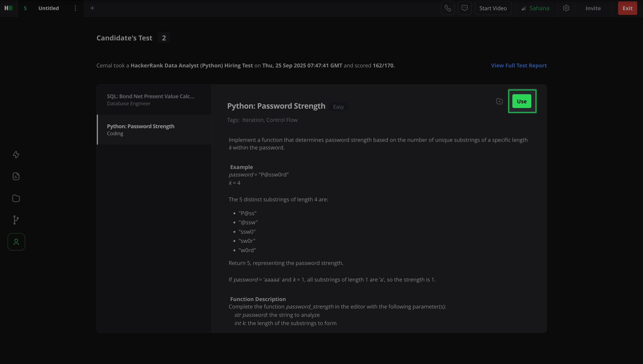This screenshot has height=364, width=643.
Task: Open the Untitled tab's three-dot menu
Action: (x=75, y=8)
